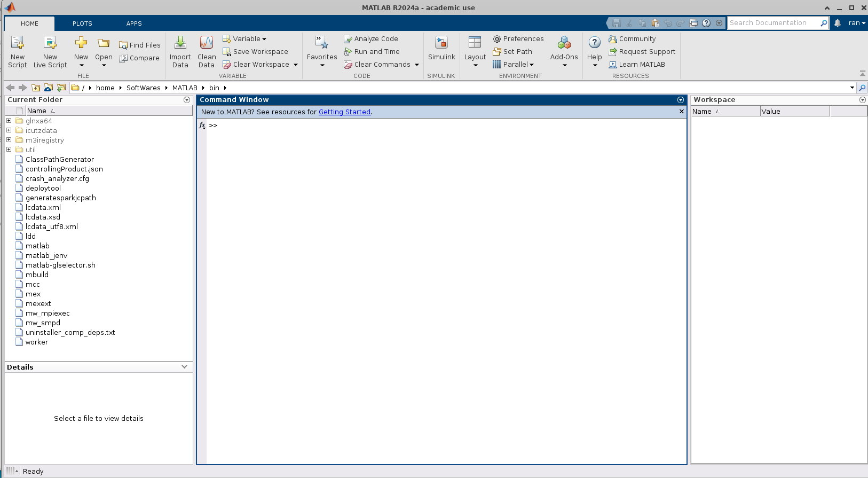Open Command Window actions menu
Screen dimensions: 868x478
681,100
